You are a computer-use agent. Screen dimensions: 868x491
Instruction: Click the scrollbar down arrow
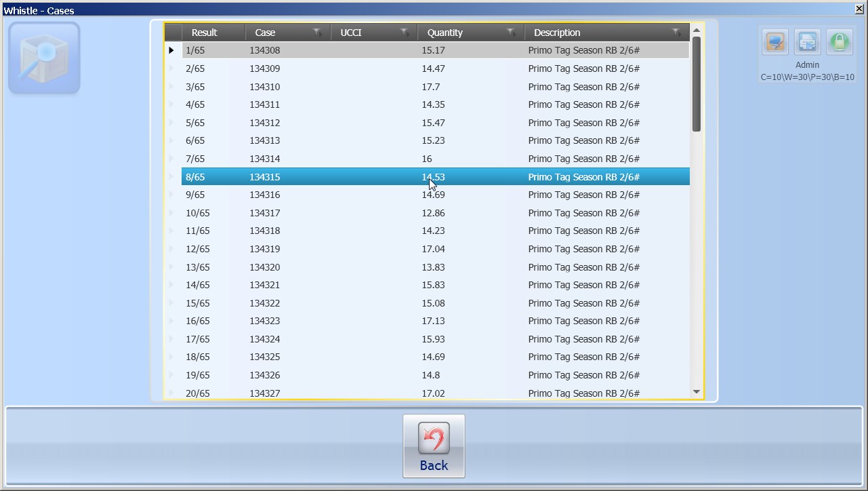coord(697,392)
